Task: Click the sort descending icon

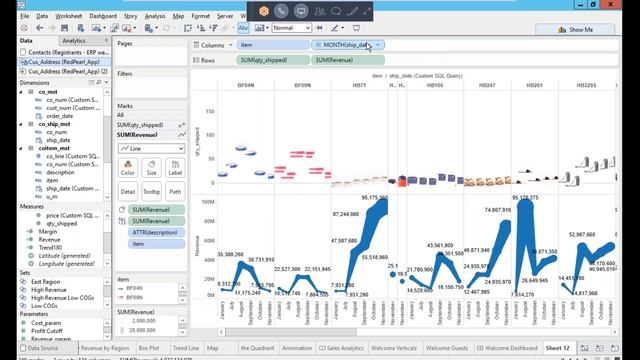Action: pos(213,28)
